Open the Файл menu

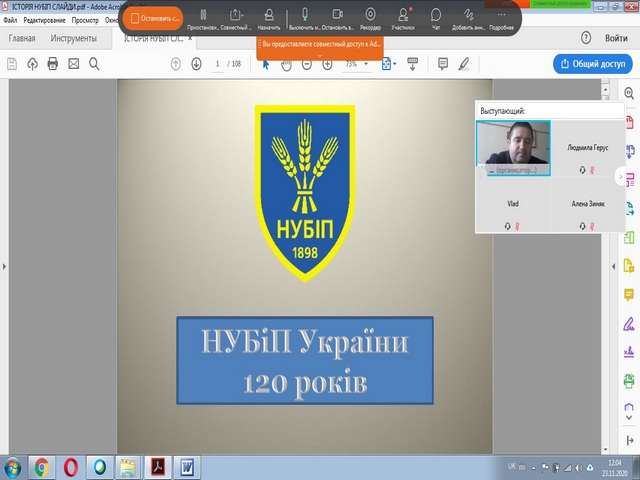coord(11,20)
